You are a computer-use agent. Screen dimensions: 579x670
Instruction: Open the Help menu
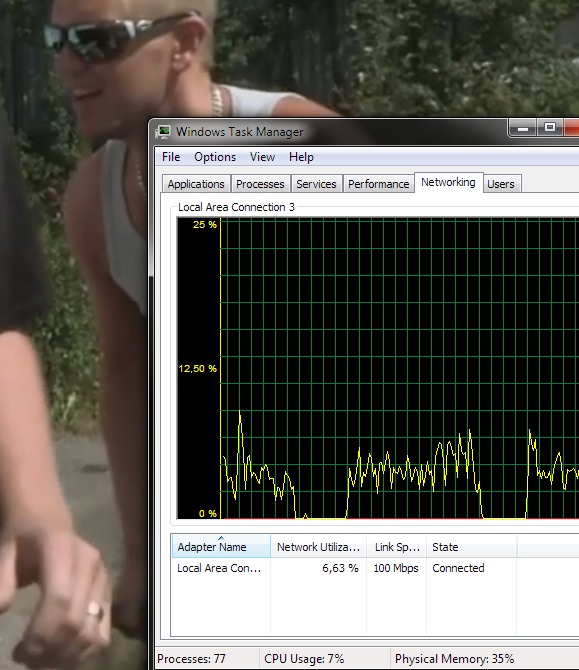301,157
